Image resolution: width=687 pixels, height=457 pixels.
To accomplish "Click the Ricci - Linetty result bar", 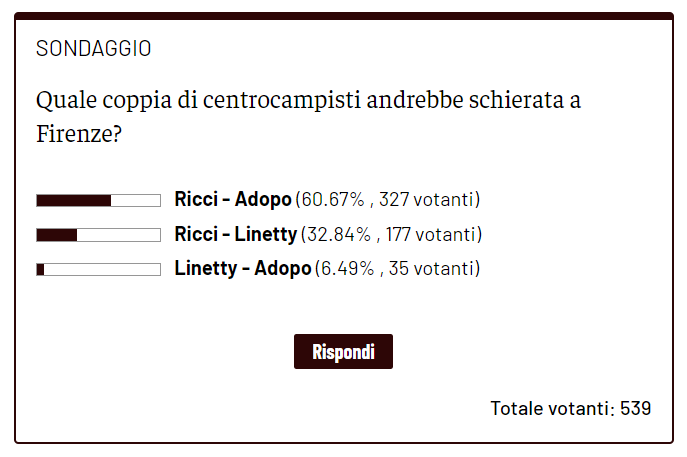I will click(x=98, y=235).
